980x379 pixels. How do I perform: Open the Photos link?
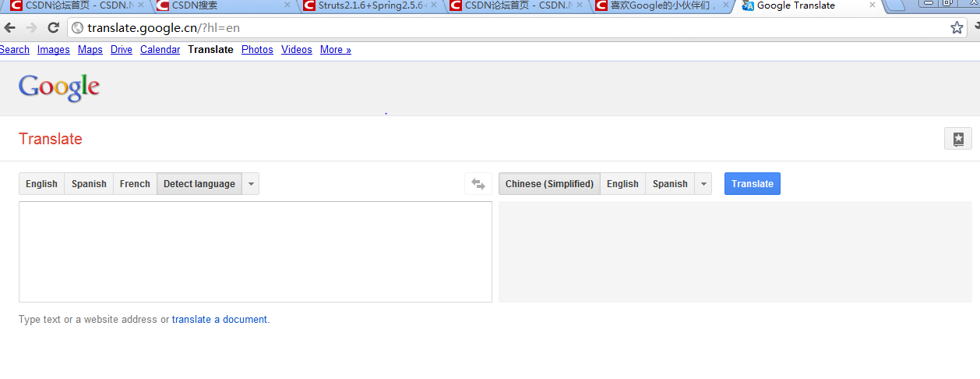coord(257,50)
